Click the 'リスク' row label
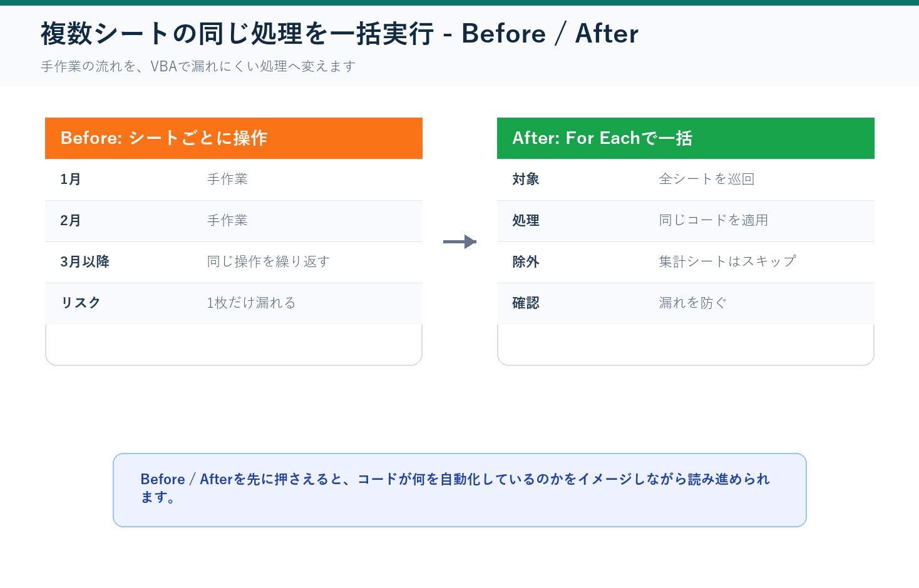The height and width of the screenshot is (588, 919). tap(81, 303)
